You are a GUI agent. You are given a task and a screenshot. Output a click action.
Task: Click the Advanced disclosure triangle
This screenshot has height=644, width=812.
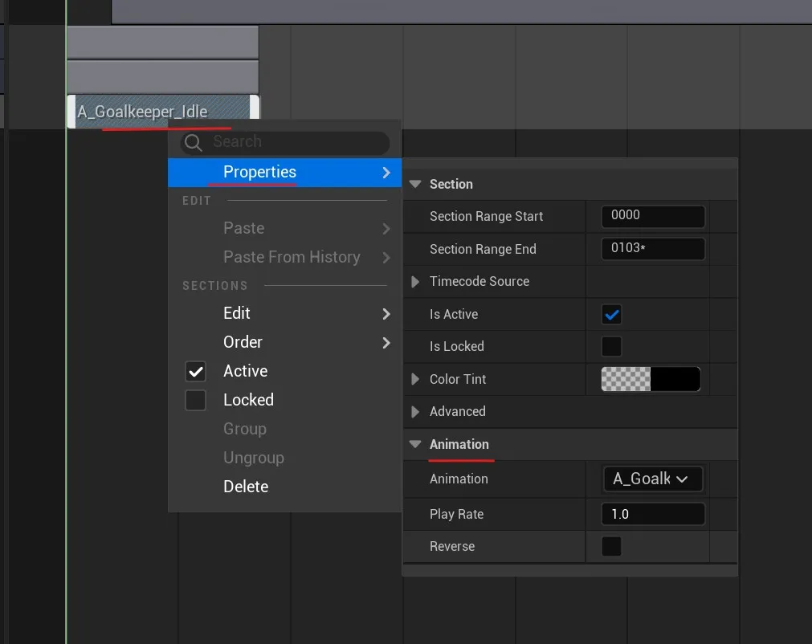pyautogui.click(x=415, y=411)
